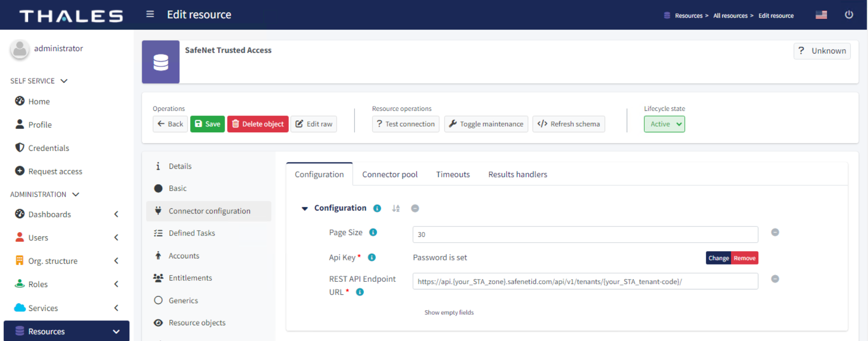Click Remove button for Api Key
Viewport: 868px width, 341px height.
(744, 258)
